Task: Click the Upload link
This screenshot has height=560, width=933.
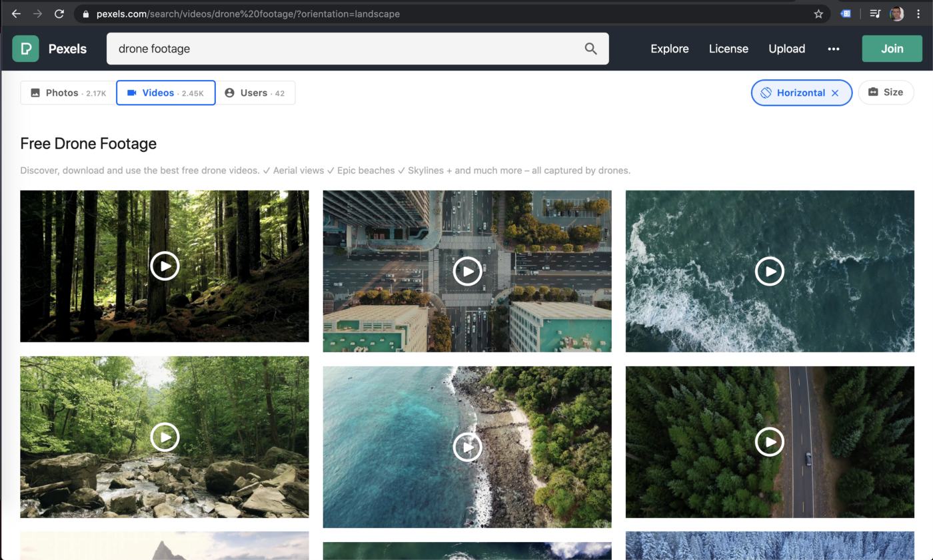Action: [x=786, y=49]
